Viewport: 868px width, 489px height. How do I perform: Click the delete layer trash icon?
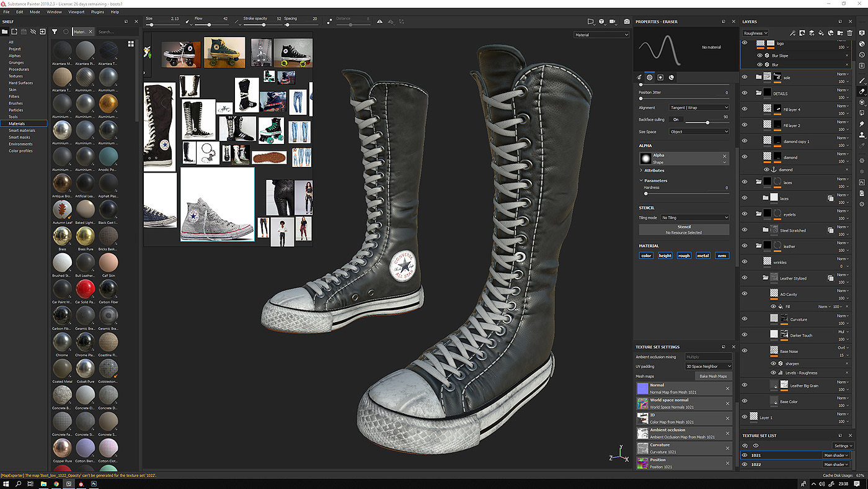(850, 33)
